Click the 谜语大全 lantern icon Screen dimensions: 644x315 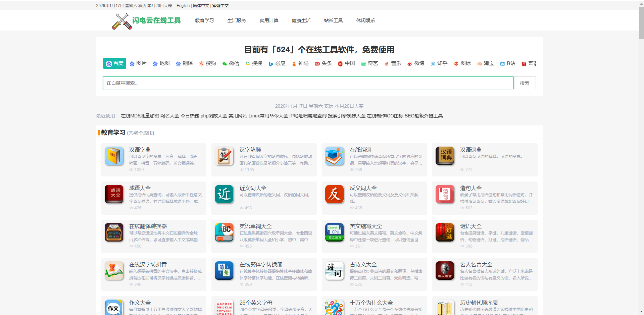(445, 232)
